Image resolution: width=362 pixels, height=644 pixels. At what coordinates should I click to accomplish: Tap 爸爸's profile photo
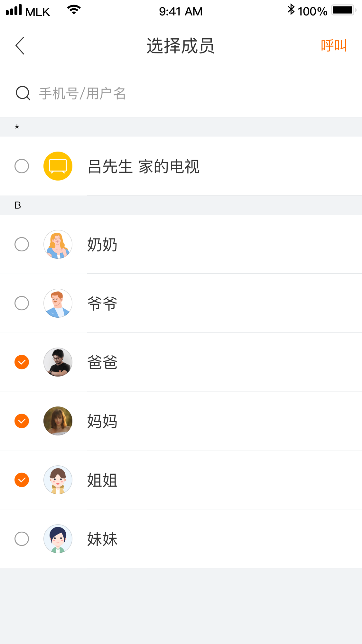[x=58, y=362]
